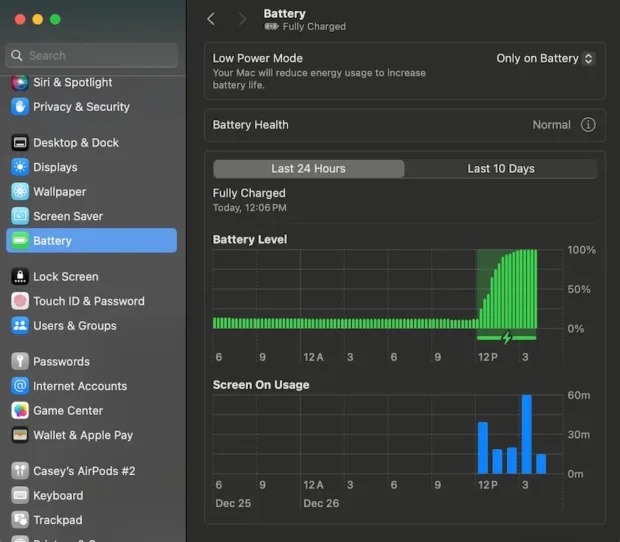Click the Battery Health label

tap(250, 125)
